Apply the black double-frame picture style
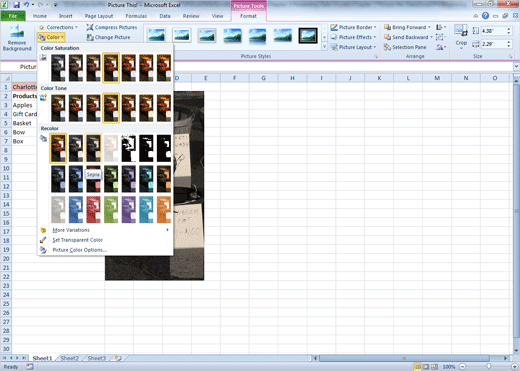This screenshot has height=371, width=520. coord(308,35)
